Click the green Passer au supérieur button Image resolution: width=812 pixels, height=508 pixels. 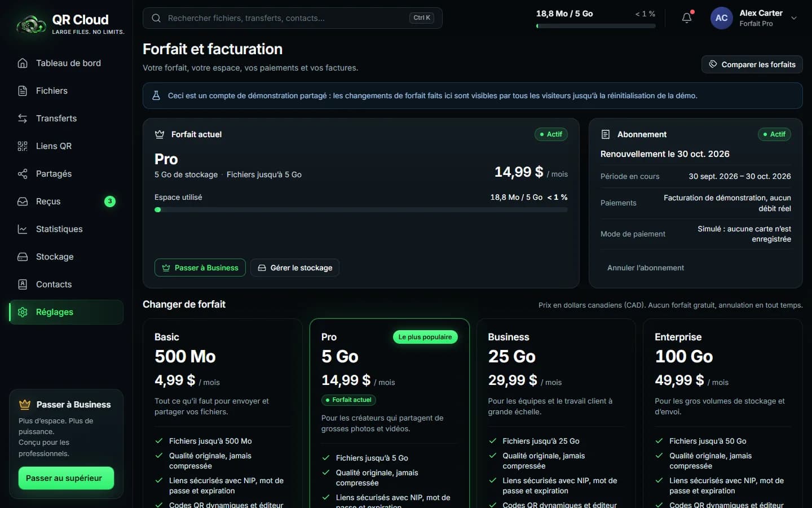[66, 478]
